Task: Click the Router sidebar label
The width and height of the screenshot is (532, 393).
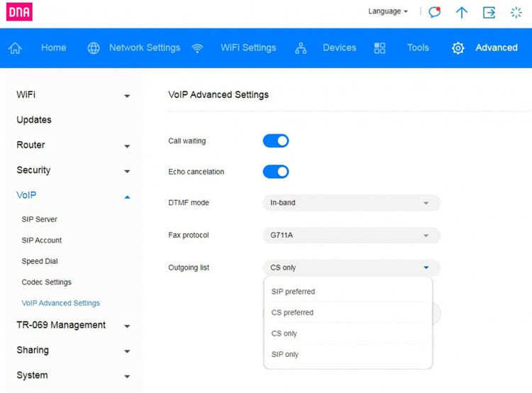Action: [31, 145]
